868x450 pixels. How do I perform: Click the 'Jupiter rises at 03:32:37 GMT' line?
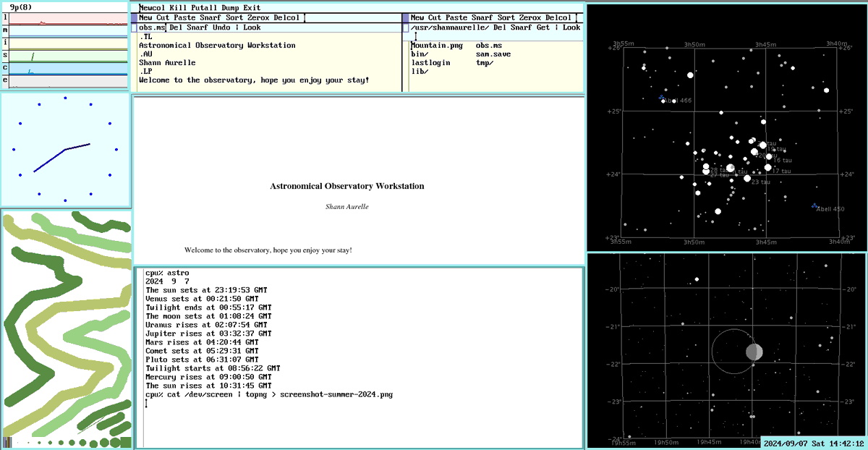[208, 334]
